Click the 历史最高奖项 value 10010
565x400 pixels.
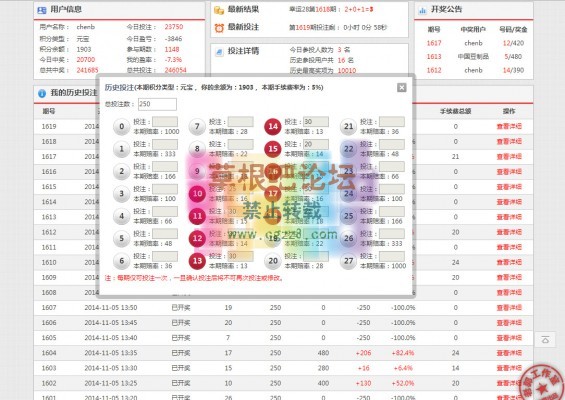click(x=347, y=71)
